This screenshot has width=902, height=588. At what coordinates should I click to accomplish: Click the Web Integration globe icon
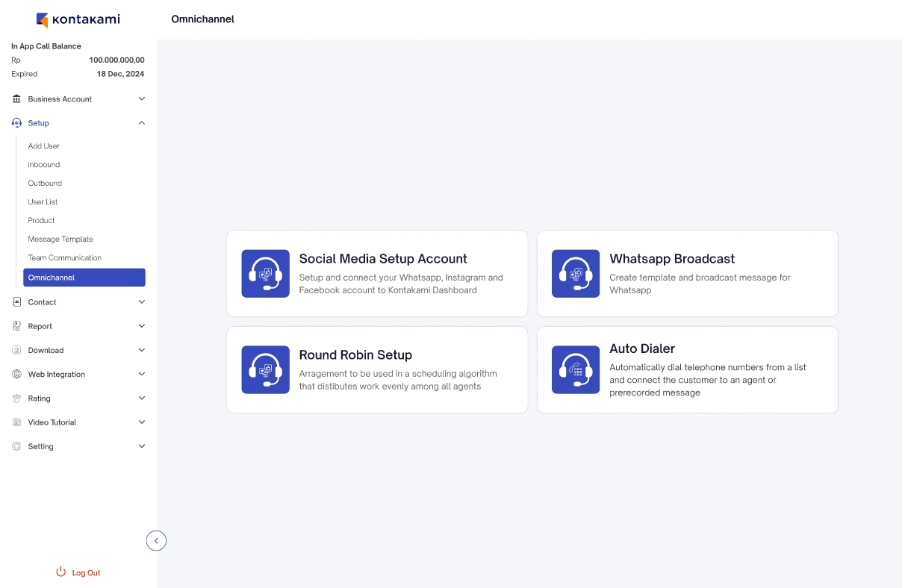pos(17,375)
